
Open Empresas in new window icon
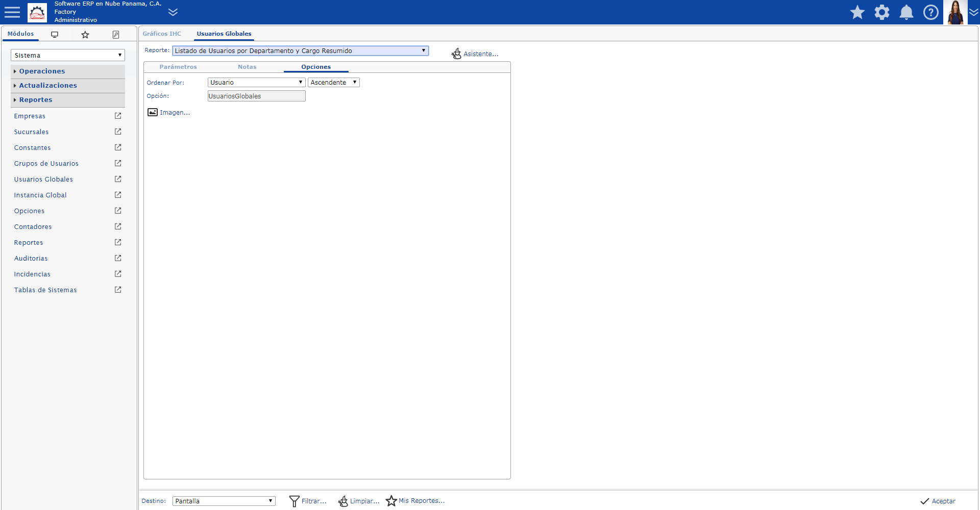pyautogui.click(x=118, y=116)
